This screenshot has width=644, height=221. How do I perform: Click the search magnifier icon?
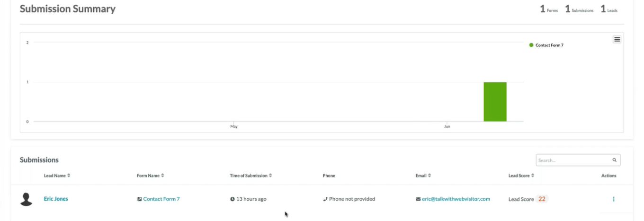[614, 160]
